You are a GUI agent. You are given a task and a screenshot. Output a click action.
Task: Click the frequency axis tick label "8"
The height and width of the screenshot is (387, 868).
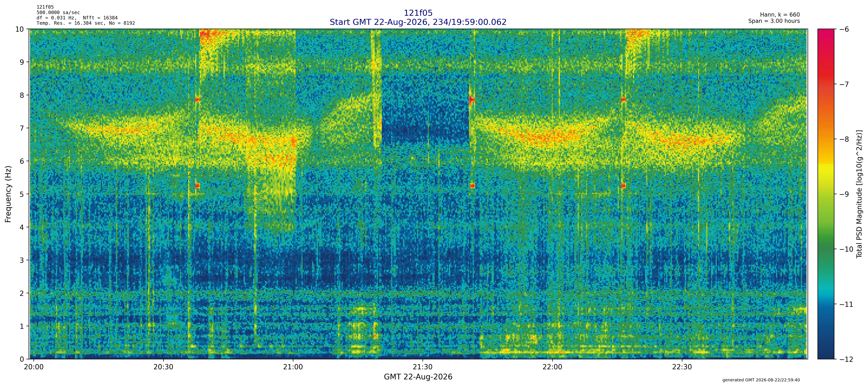(x=22, y=95)
